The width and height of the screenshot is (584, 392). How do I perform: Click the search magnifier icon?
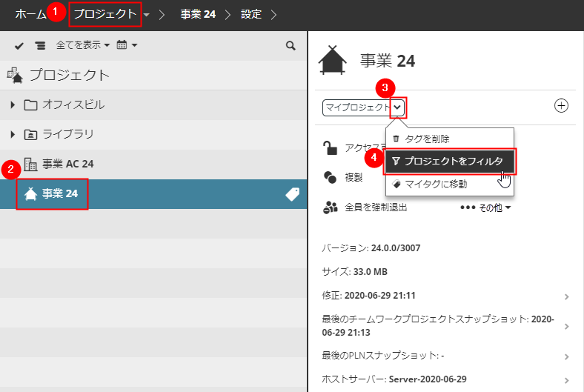[x=291, y=46]
